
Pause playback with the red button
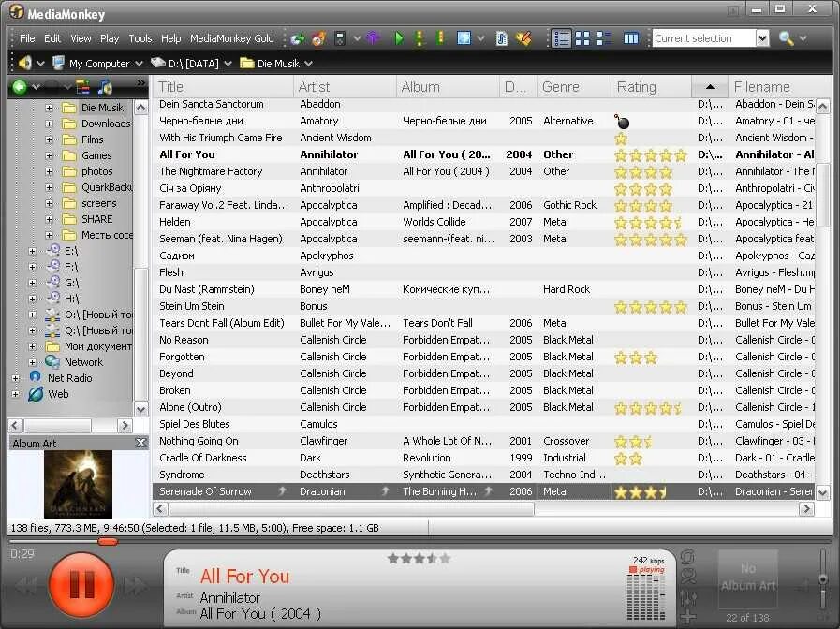[x=81, y=585]
